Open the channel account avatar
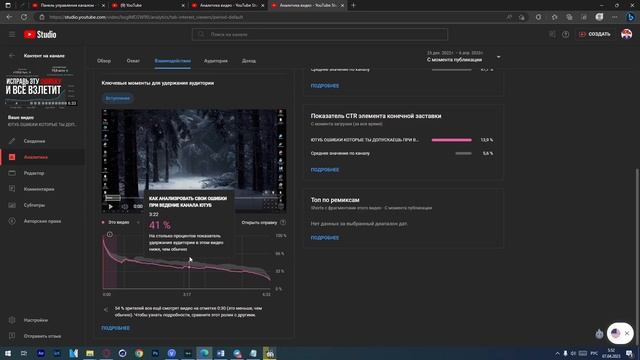 (x=626, y=34)
